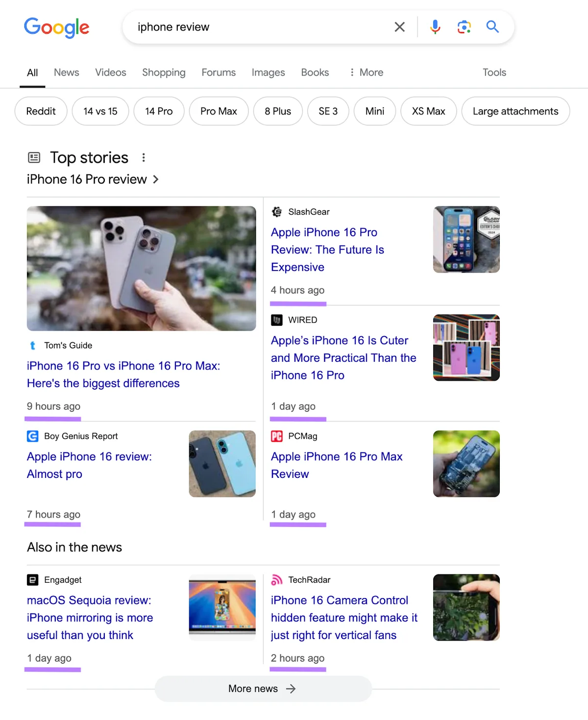Click the Tom's Guide site icon
588x720 pixels.
click(33, 346)
